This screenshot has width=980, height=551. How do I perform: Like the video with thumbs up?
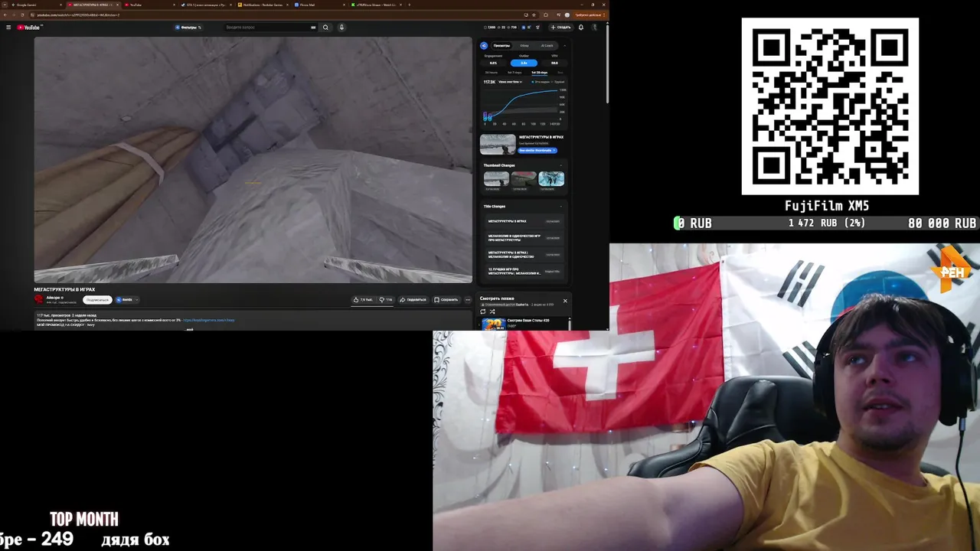[x=363, y=300]
